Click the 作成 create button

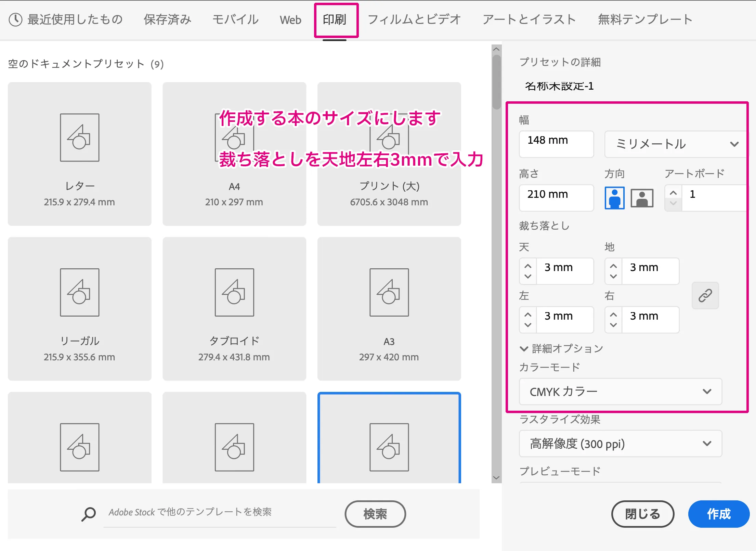click(x=719, y=514)
